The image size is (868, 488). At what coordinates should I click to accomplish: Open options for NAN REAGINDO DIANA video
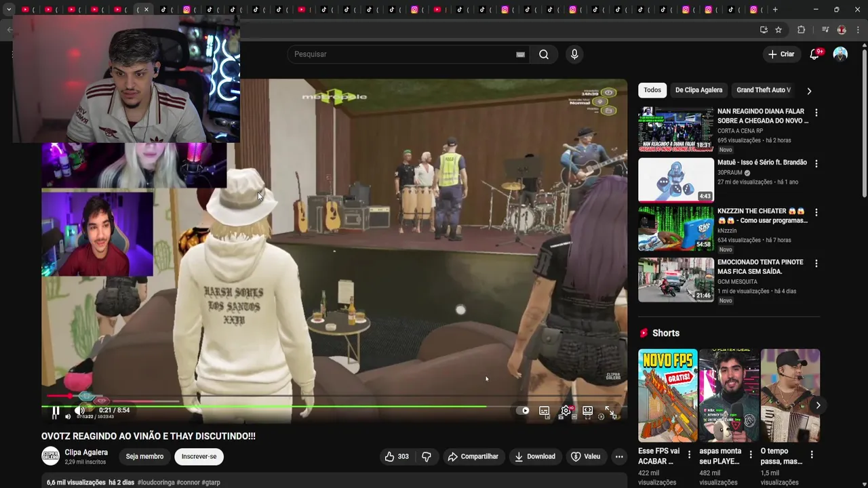(x=816, y=113)
